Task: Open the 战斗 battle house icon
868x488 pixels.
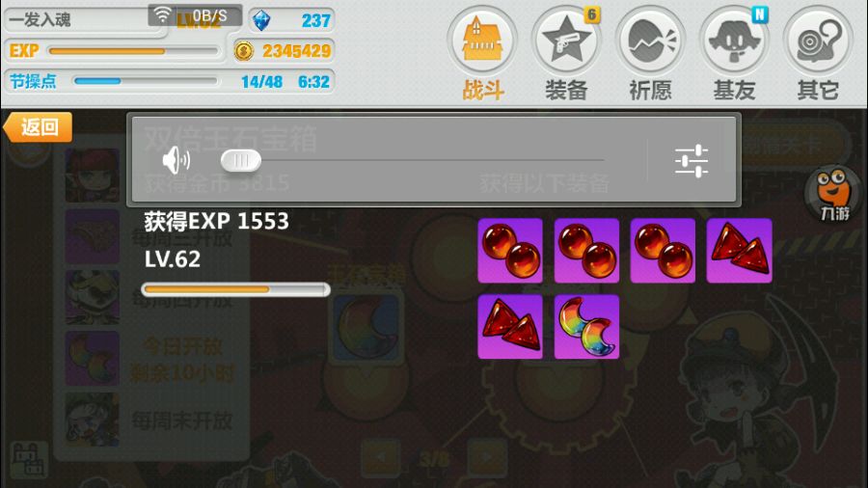Action: [482, 41]
